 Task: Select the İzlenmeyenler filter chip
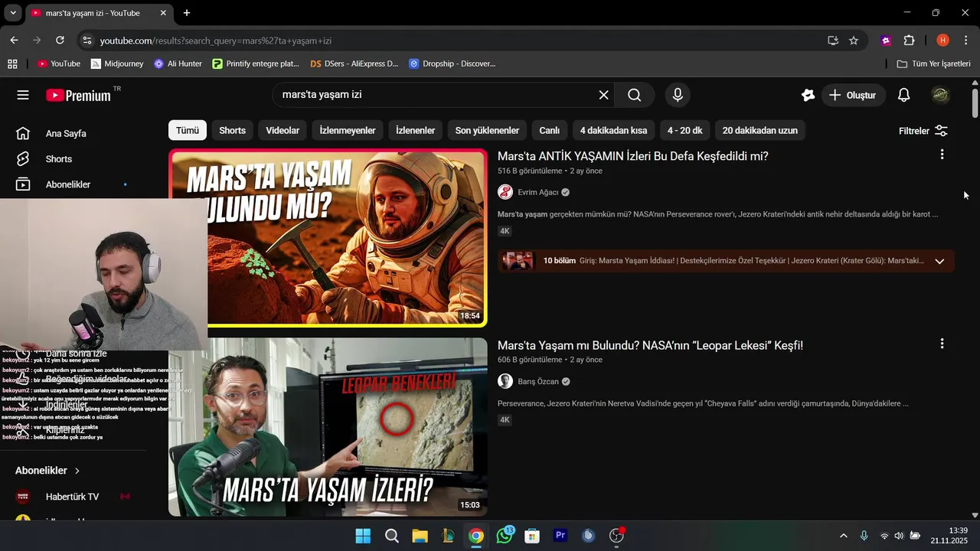348,131
